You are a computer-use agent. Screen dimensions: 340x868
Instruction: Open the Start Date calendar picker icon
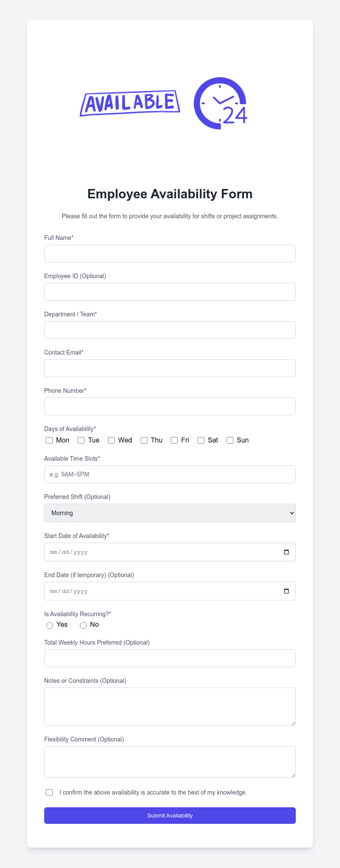287,552
